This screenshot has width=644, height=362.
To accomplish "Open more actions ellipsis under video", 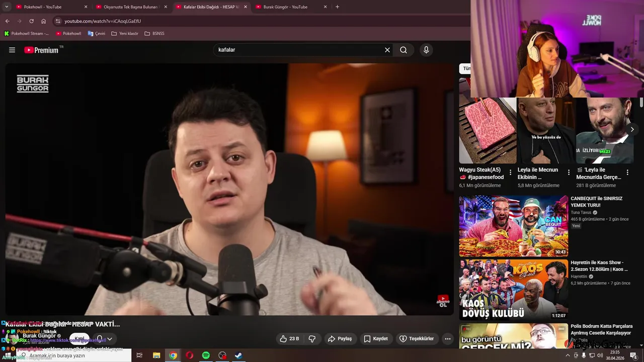I will click(448, 339).
